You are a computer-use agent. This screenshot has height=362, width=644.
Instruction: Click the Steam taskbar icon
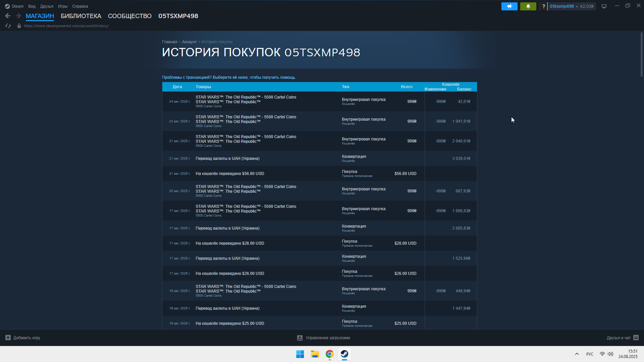coord(344,354)
